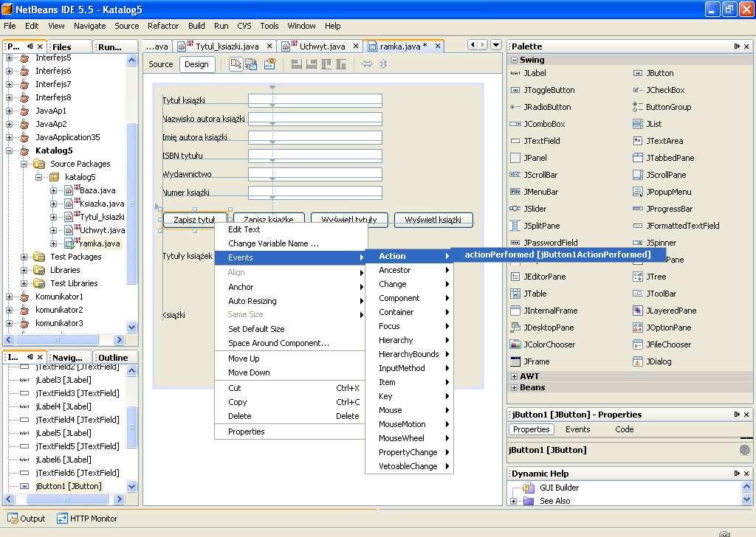The height and width of the screenshot is (537, 756).
Task: Click the Connection Mode toolbar icon
Action: 251,64
